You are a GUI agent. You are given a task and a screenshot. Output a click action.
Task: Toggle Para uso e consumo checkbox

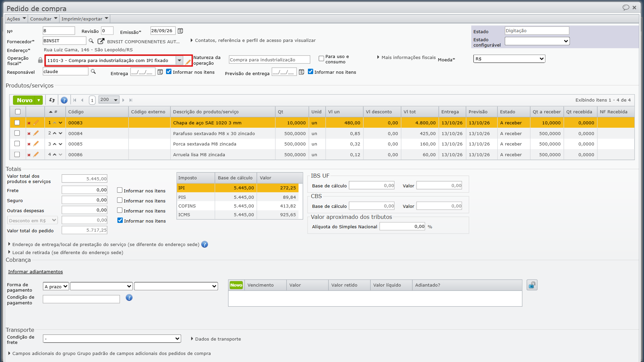pos(321,59)
